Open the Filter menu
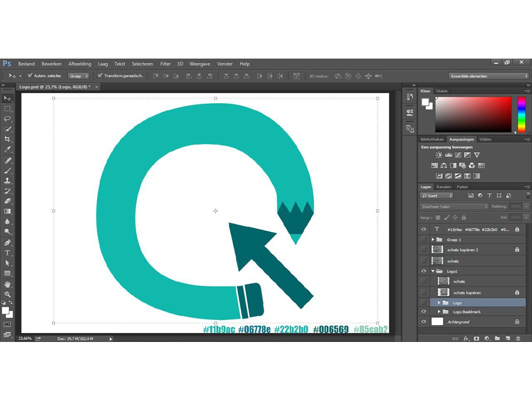532x400 pixels. [x=165, y=64]
